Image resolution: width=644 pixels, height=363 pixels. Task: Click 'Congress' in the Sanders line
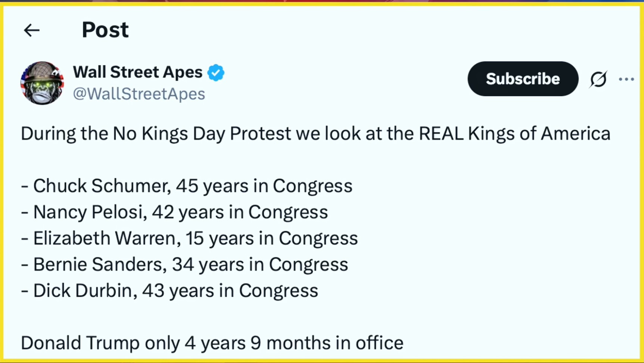coord(308,264)
